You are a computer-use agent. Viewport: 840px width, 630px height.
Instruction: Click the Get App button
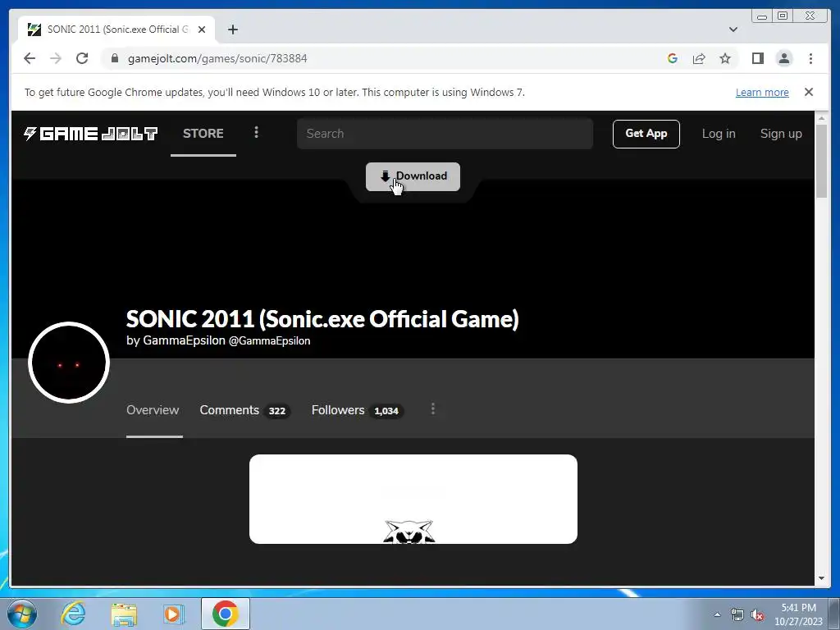[646, 134]
